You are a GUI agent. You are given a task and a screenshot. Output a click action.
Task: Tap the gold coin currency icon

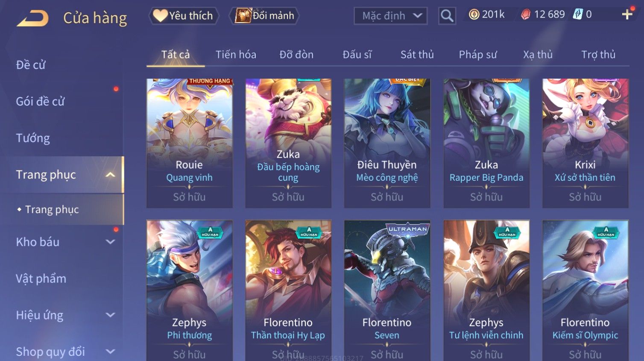click(x=474, y=15)
